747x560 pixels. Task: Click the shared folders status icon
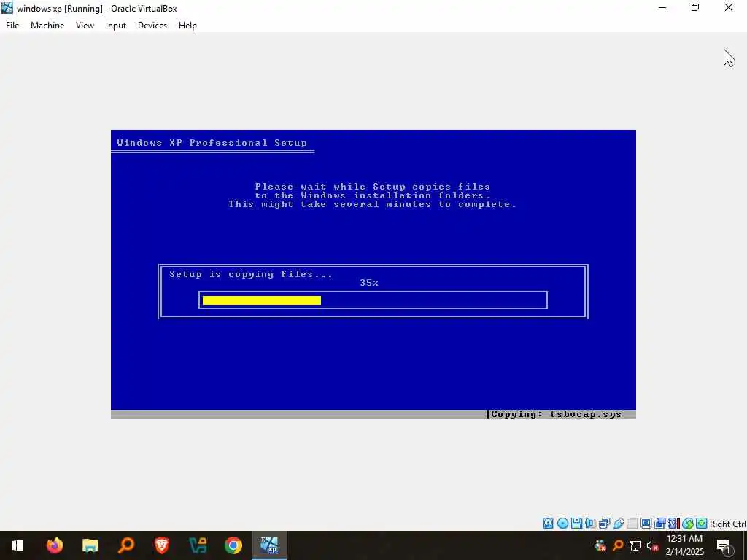point(632,524)
